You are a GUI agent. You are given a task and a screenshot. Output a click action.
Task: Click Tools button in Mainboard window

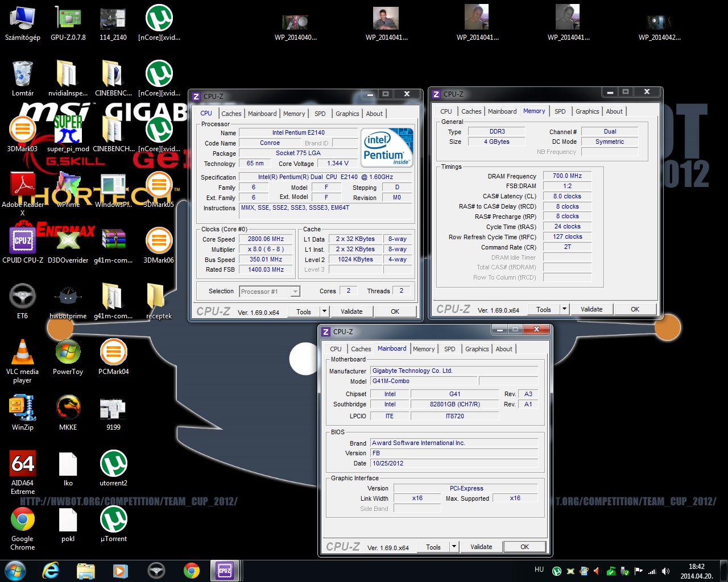pos(433,547)
